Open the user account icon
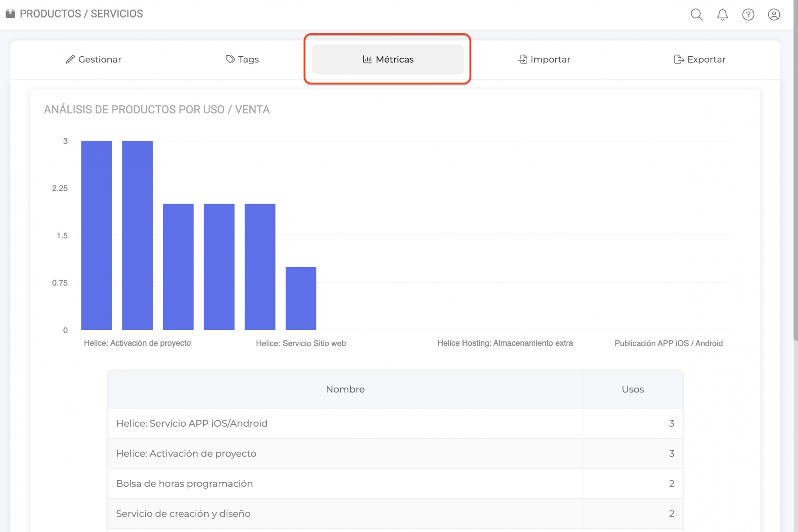The height and width of the screenshot is (532, 798). pos(774,14)
